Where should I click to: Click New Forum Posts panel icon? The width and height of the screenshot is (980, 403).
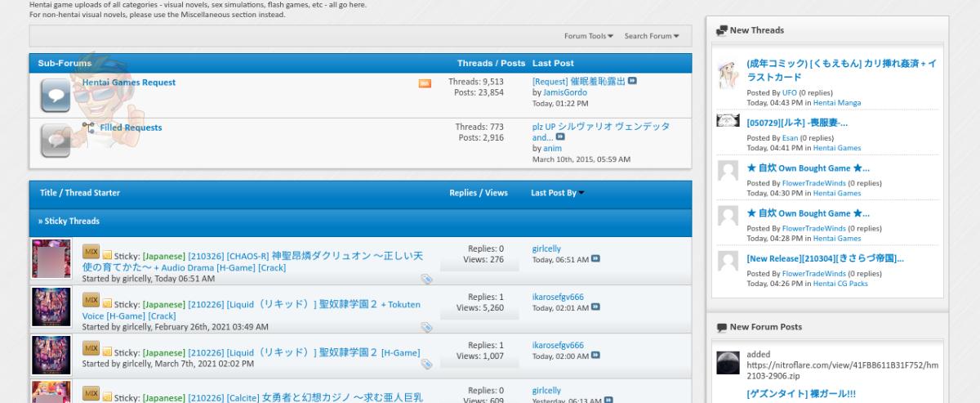click(x=722, y=327)
